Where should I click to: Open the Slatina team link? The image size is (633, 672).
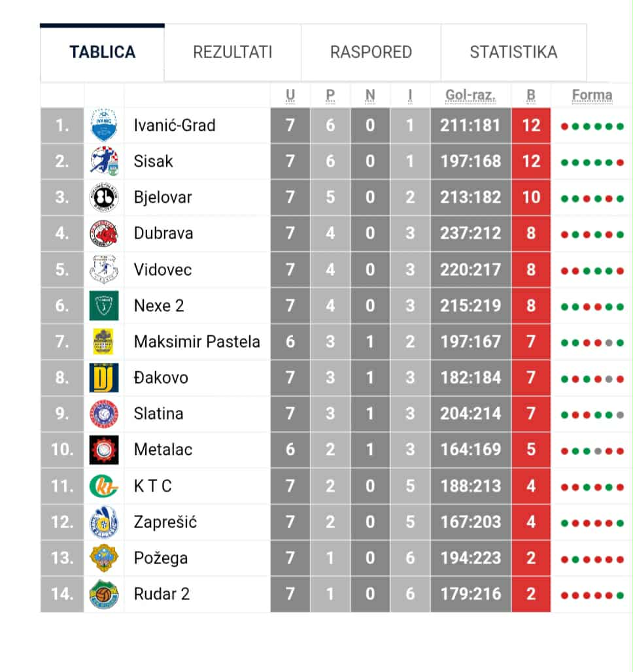click(158, 414)
